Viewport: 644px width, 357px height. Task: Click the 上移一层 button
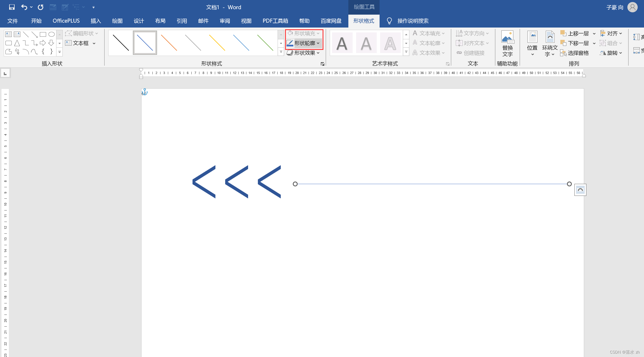click(575, 34)
